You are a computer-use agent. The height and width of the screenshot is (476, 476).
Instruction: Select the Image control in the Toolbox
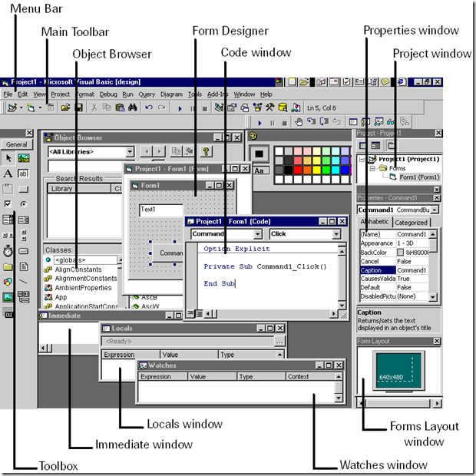coord(8,297)
